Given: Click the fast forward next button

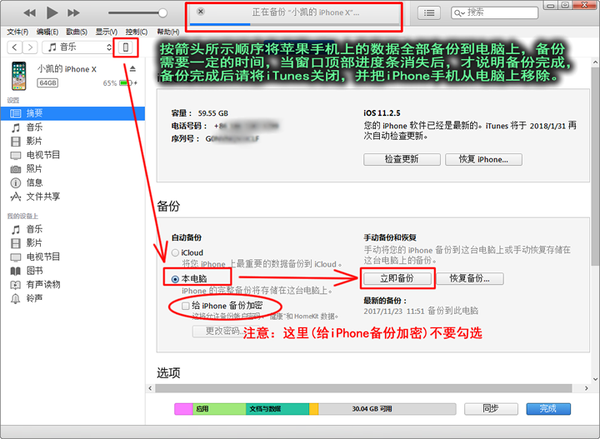Looking at the screenshot, I should pyautogui.click(x=73, y=13).
